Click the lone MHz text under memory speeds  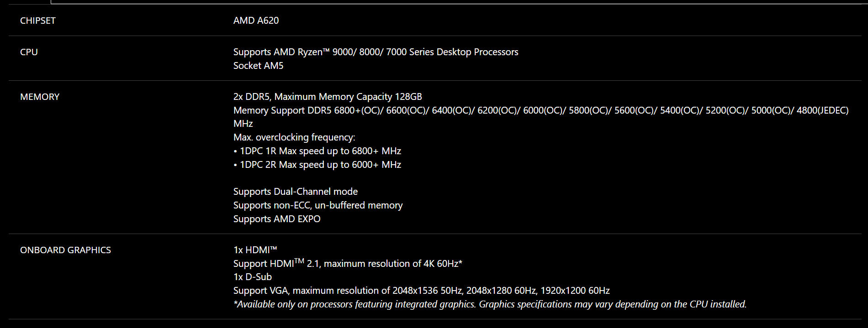243,124
